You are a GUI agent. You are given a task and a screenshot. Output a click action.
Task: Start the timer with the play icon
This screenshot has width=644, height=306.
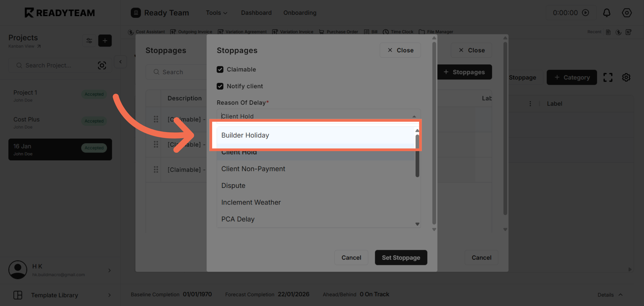tap(586, 13)
